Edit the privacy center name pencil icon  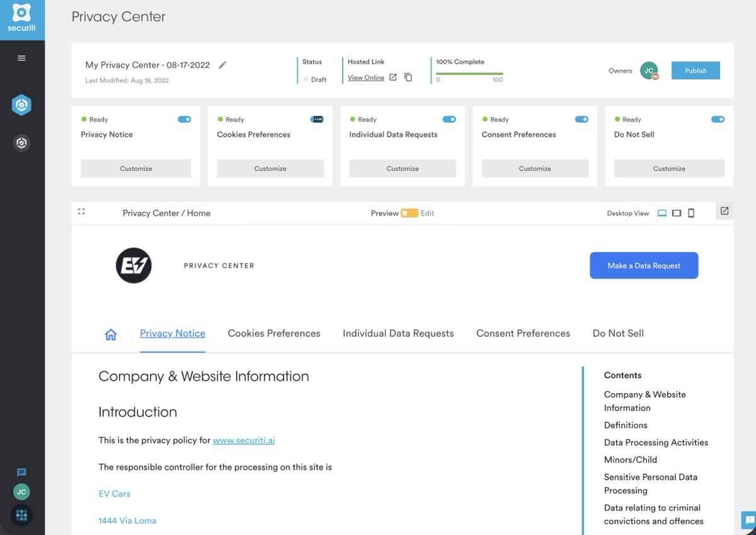pyautogui.click(x=222, y=65)
